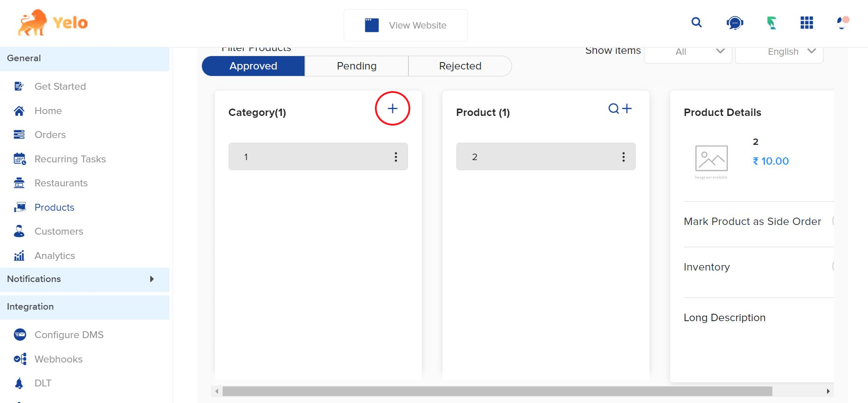Click the Customers person icon
868x403 pixels.
pos(19,231)
